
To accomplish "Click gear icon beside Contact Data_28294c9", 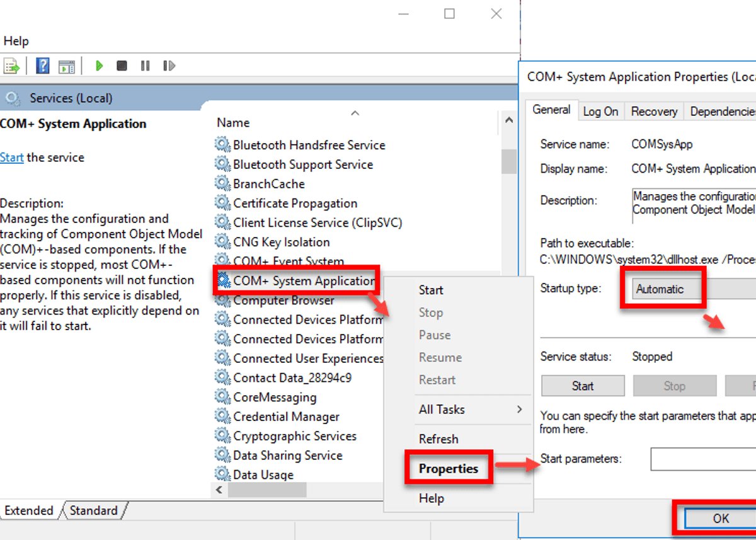I will pos(223,378).
